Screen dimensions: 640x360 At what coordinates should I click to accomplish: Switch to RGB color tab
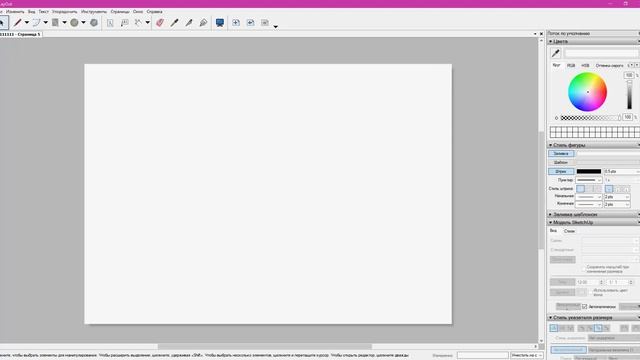point(571,65)
